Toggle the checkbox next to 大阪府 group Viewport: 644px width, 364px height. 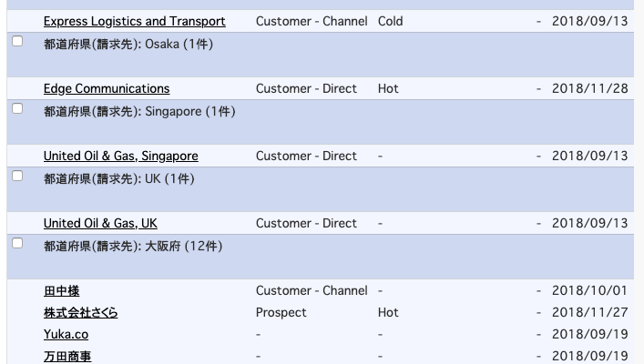pos(17,243)
